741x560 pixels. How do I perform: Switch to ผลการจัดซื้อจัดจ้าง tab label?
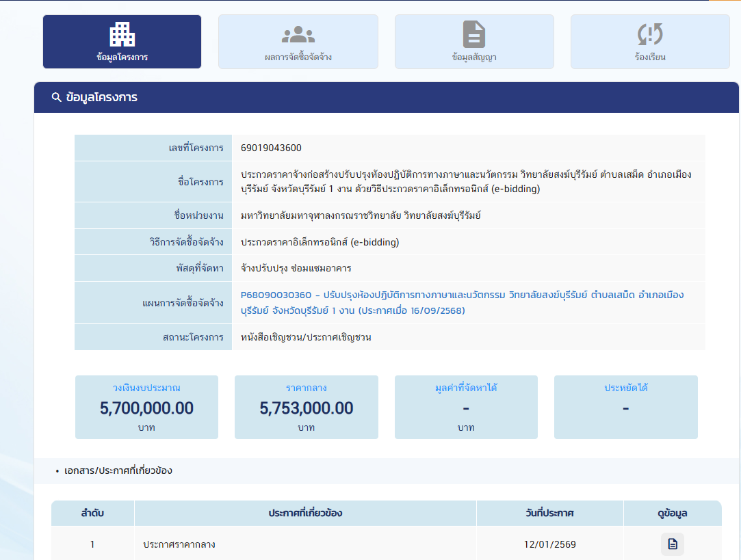[x=298, y=57]
